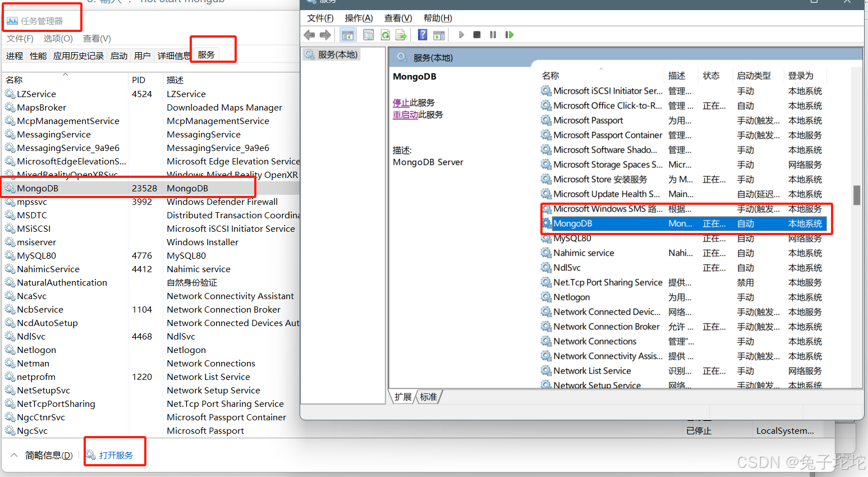This screenshot has width=868, height=477.
Task: Select MongoDB row in Services list
Action: click(x=683, y=223)
